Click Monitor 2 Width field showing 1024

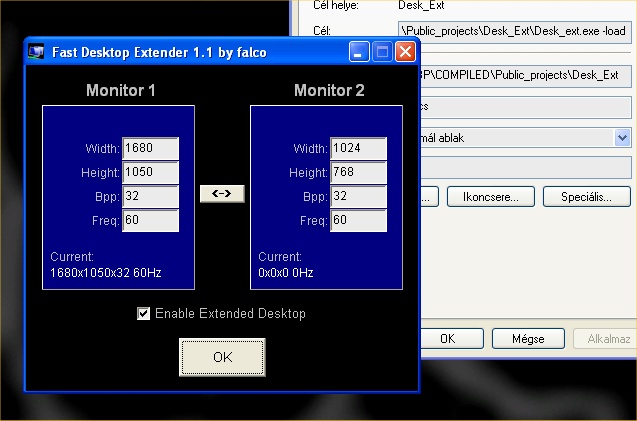tap(359, 148)
